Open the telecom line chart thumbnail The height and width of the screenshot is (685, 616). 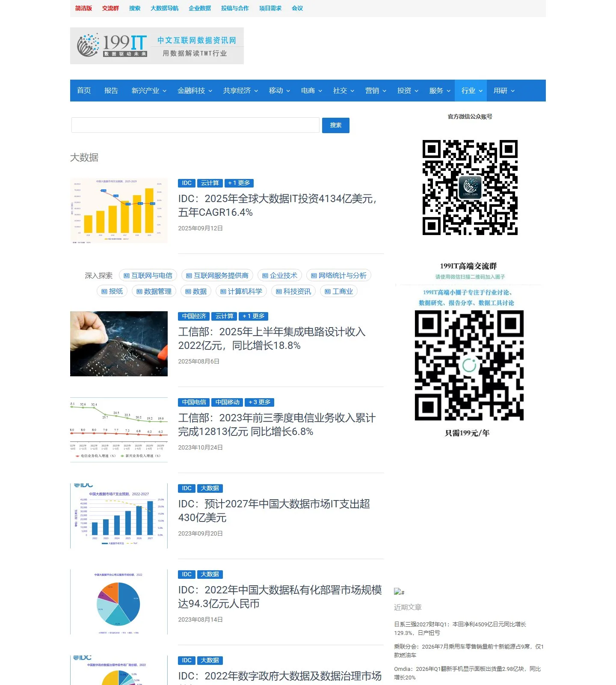coord(119,430)
